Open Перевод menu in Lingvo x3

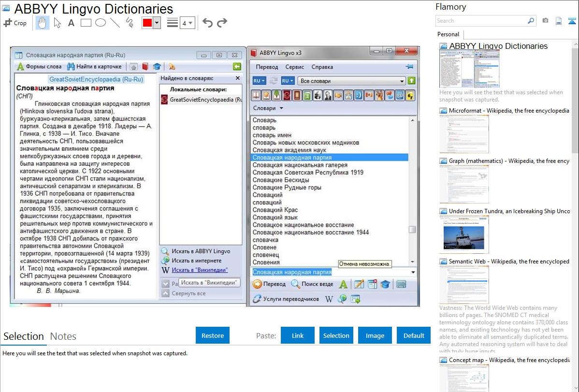[x=267, y=67]
